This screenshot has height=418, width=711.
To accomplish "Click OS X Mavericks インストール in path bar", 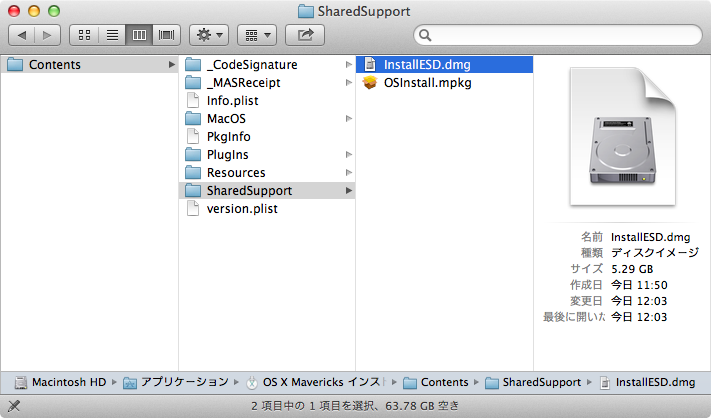I will pyautogui.click(x=324, y=382).
